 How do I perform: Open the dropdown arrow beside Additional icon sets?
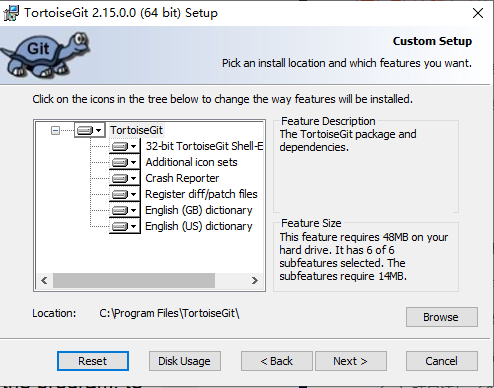point(133,162)
